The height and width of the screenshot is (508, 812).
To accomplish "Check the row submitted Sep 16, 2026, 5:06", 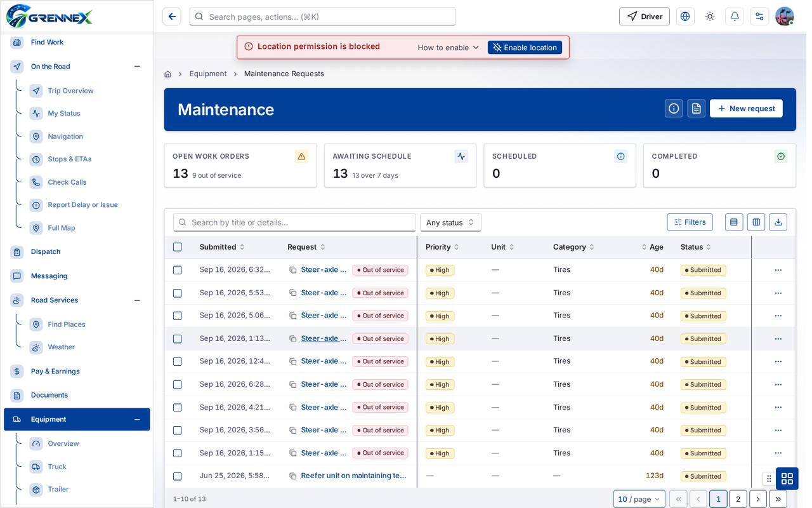I will (178, 316).
